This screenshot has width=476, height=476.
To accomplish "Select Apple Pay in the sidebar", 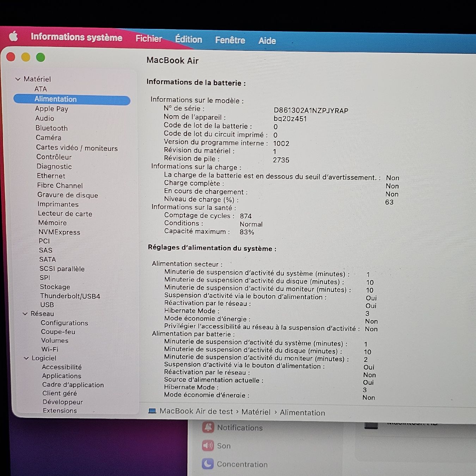I will point(51,109).
